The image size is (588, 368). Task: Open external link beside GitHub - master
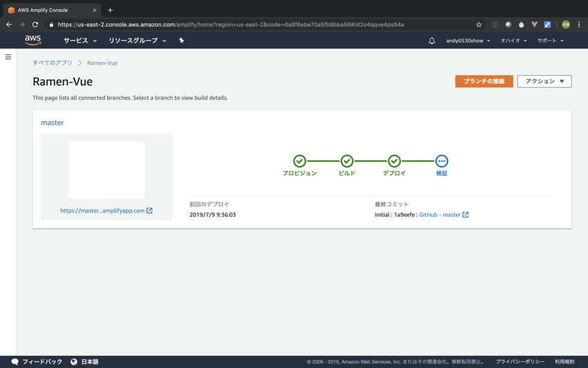(x=465, y=215)
